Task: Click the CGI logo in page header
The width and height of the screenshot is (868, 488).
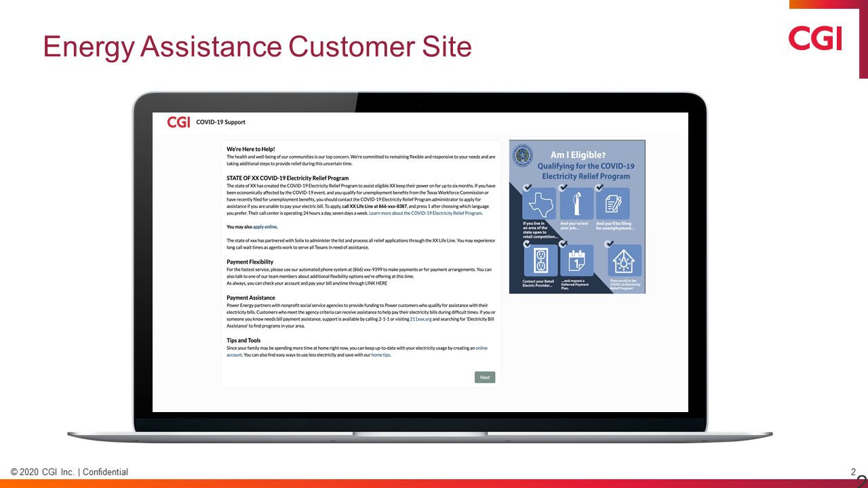Action: (178, 122)
